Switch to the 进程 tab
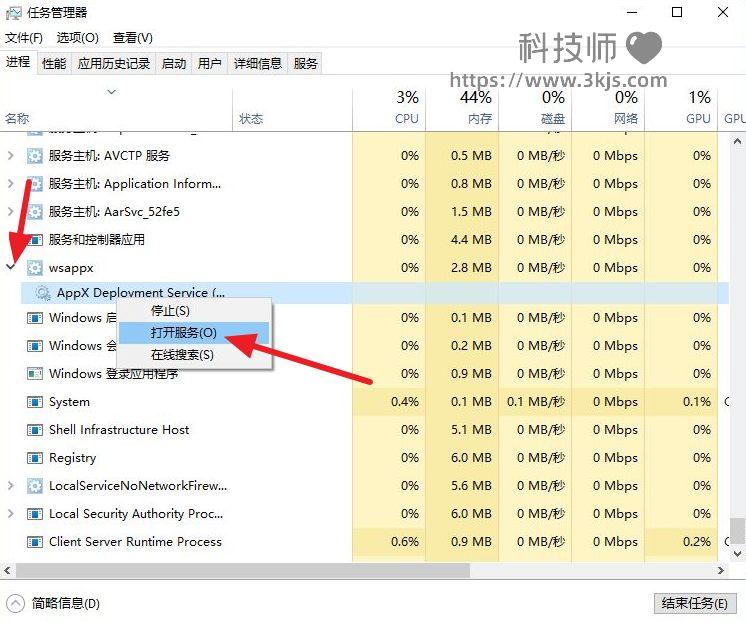746x627 pixels. [x=18, y=62]
